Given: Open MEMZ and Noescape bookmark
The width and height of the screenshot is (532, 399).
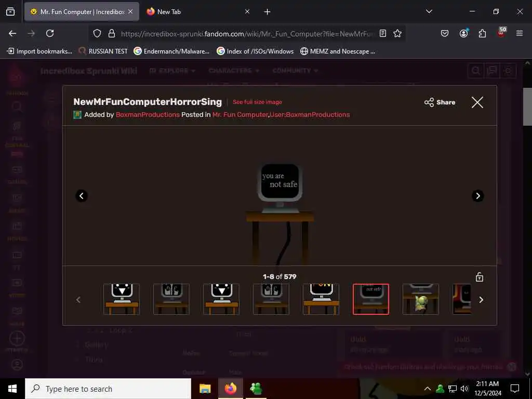Looking at the screenshot, I should [x=338, y=51].
